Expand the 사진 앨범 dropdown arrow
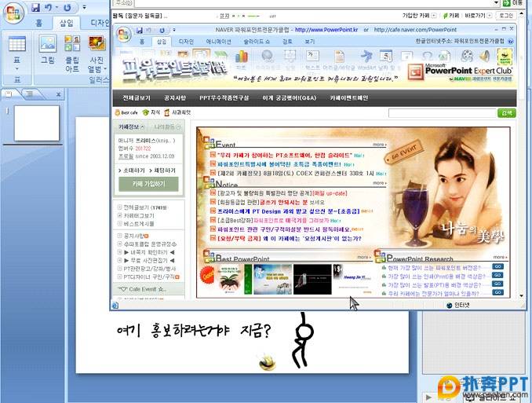This screenshot has width=532, height=403. click(105, 69)
